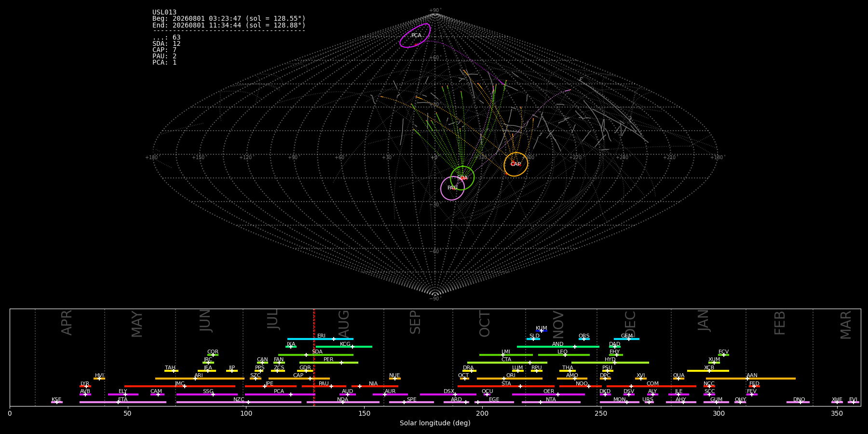Click the ETA shower label
The image size is (868, 434).
tap(123, 400)
